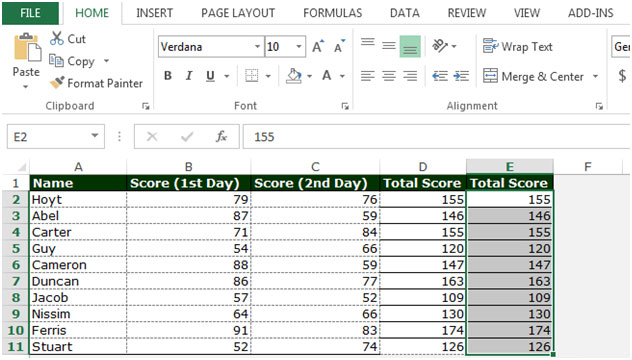Image resolution: width=632 pixels, height=360 pixels.
Task: Confirm entry with check mark icon
Action: pos(187,137)
